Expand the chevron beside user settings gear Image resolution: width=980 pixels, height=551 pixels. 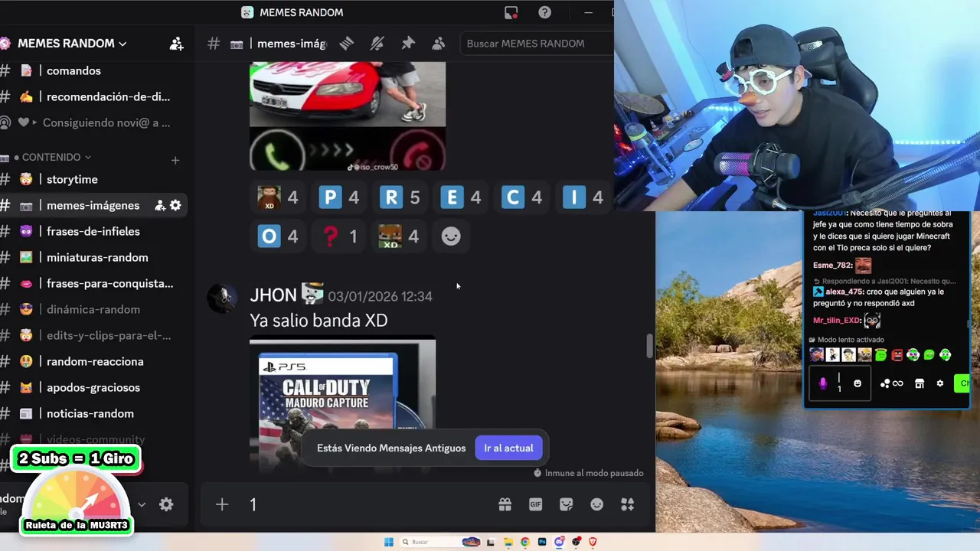point(141,504)
